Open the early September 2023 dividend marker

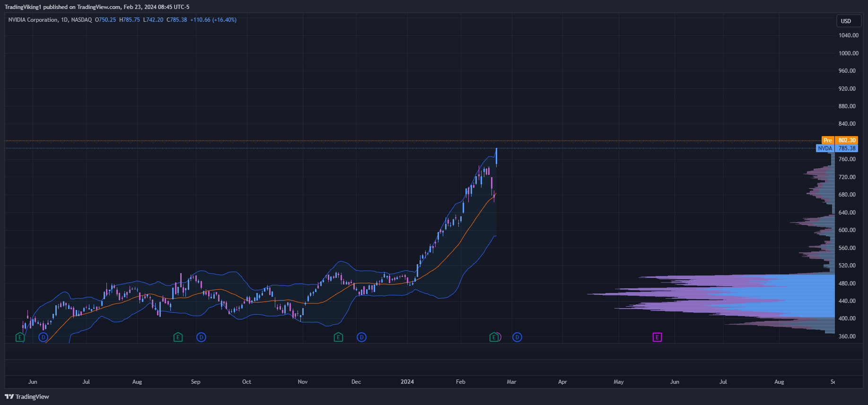pyautogui.click(x=201, y=337)
